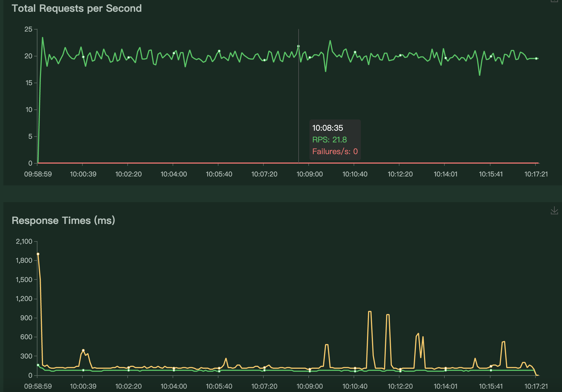Image resolution: width=562 pixels, height=392 pixels.
Task: Download the Response Times chart image
Action: [x=554, y=211]
